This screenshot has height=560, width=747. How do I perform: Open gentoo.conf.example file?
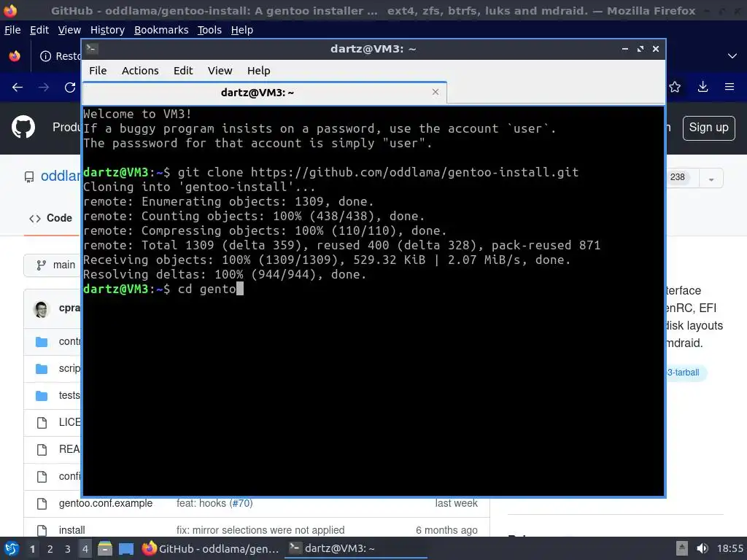tap(106, 503)
